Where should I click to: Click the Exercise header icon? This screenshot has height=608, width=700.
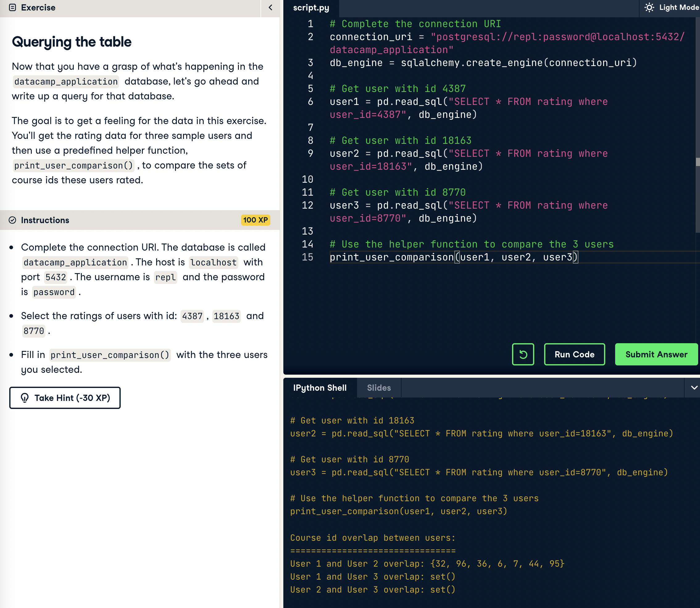[13, 7]
